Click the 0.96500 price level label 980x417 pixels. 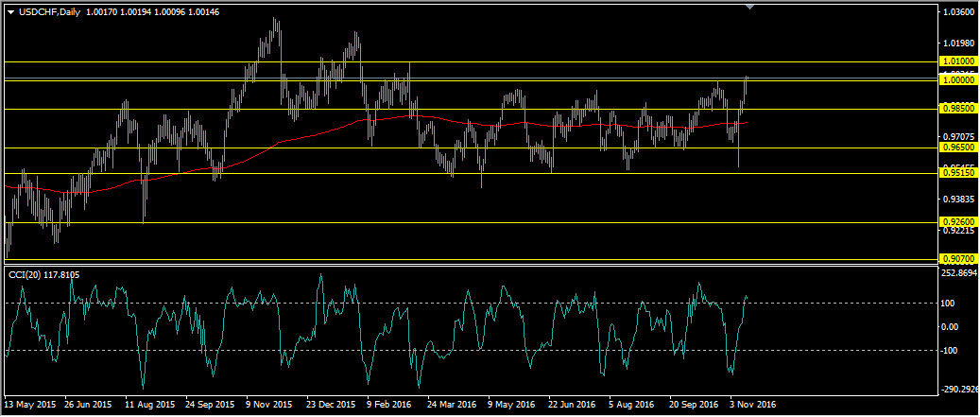point(957,148)
